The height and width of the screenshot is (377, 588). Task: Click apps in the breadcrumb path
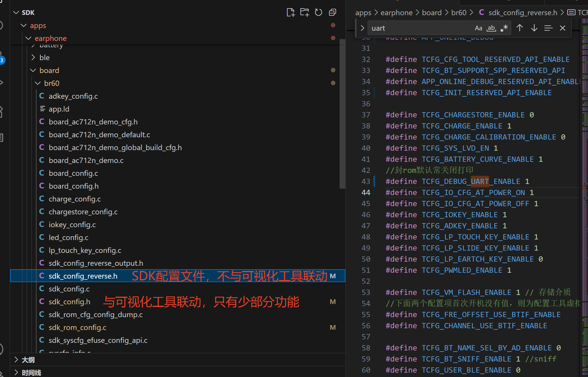coord(363,13)
